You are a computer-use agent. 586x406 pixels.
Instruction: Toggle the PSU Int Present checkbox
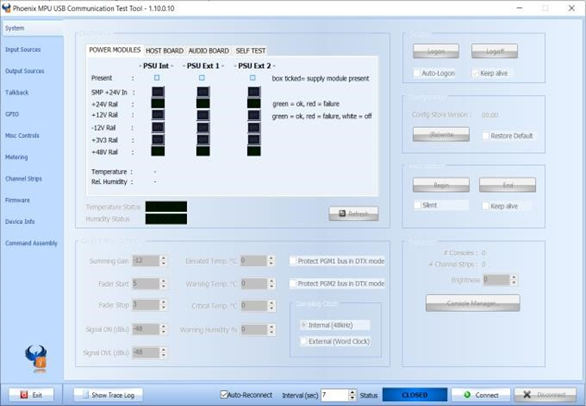(157, 78)
